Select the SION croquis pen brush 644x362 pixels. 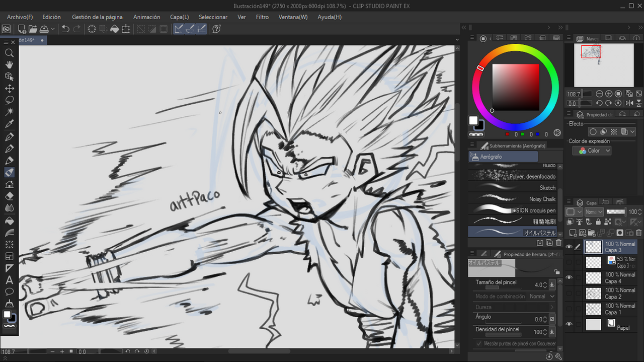(512, 210)
